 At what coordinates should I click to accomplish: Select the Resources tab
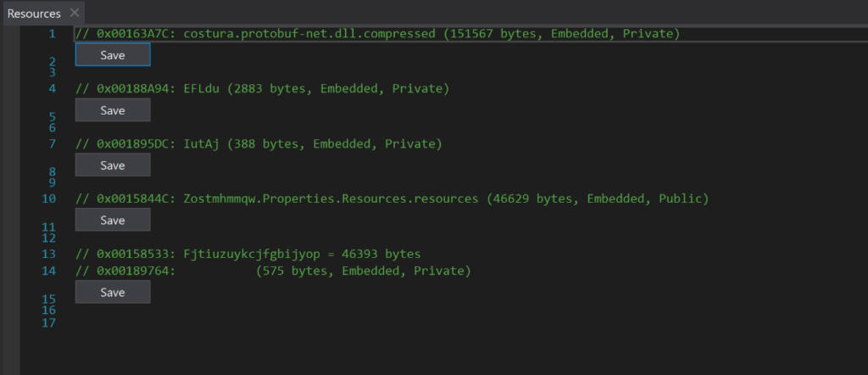point(34,14)
